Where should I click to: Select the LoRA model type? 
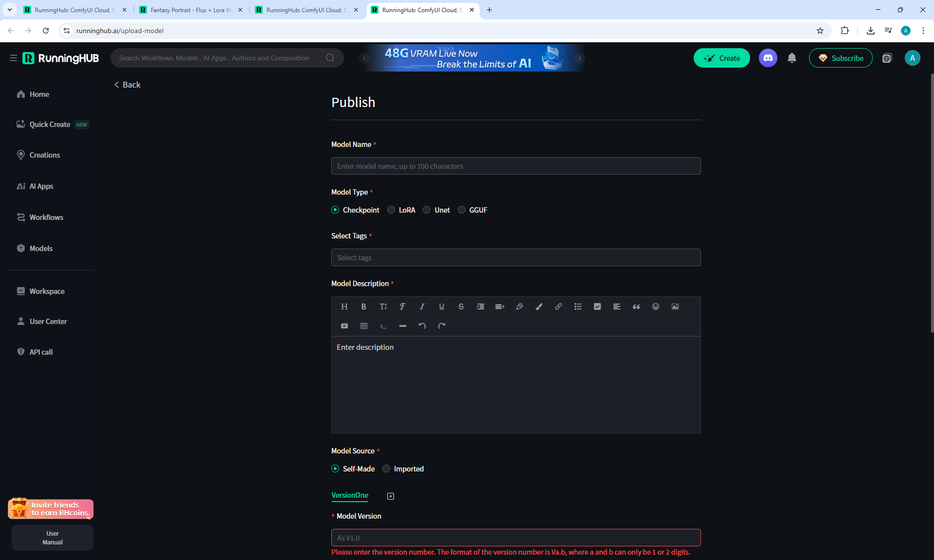(x=391, y=210)
